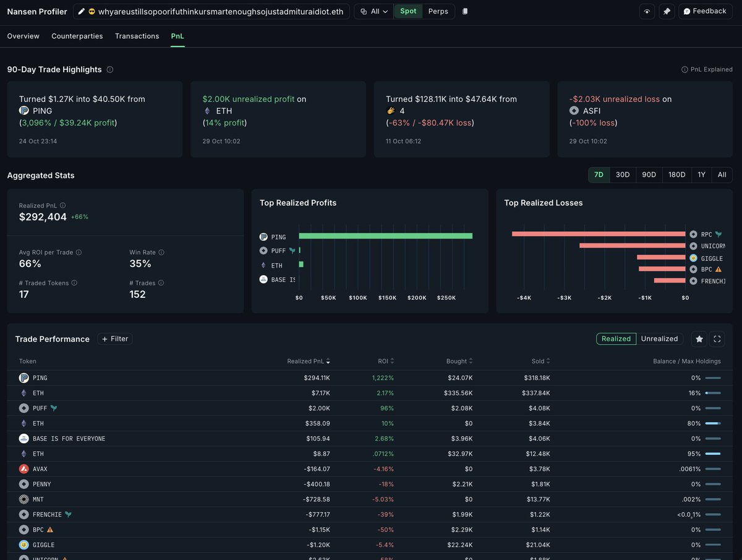Click the pin icon next to Feedback
The width and height of the screenshot is (742, 560).
tap(667, 12)
